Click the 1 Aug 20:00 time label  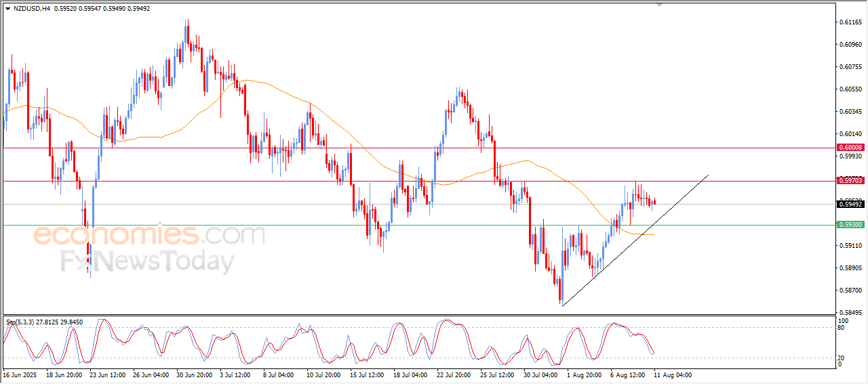(x=583, y=374)
